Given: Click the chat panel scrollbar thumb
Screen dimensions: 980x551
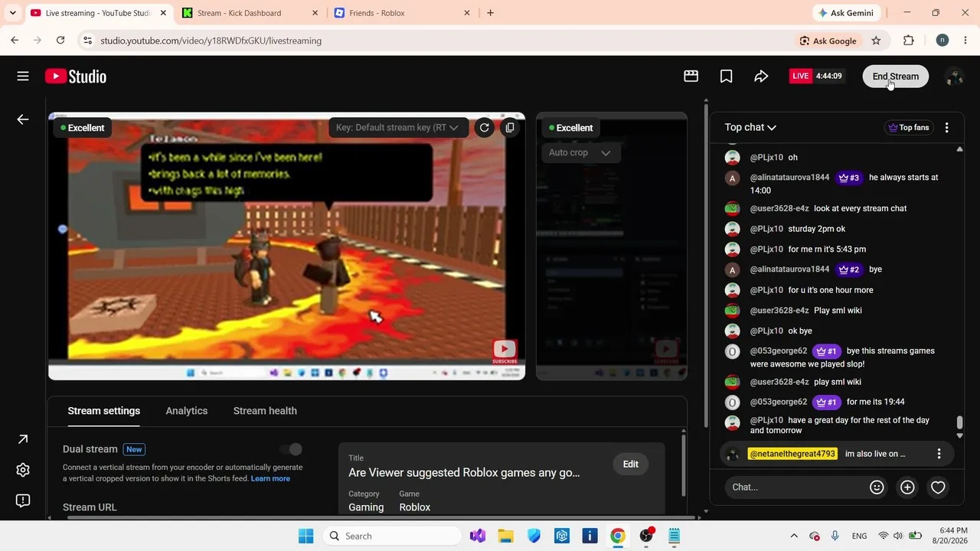Looking at the screenshot, I should [959, 423].
